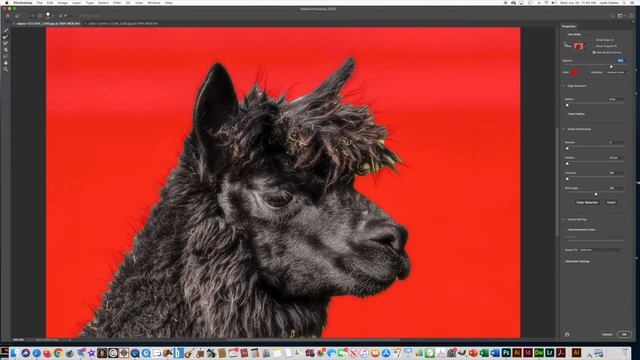Open the brush size preset picker

[x=49, y=16]
